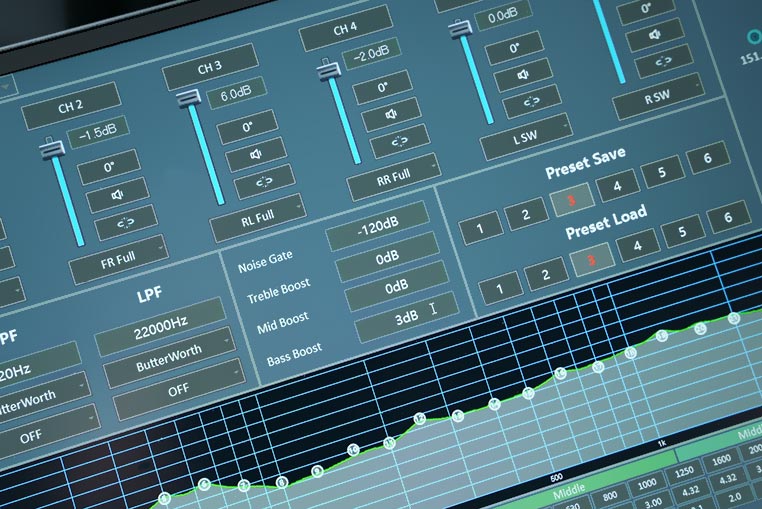This screenshot has height=509, width=762.
Task: Click the Bass Boost 3dB field
Action: (x=406, y=317)
